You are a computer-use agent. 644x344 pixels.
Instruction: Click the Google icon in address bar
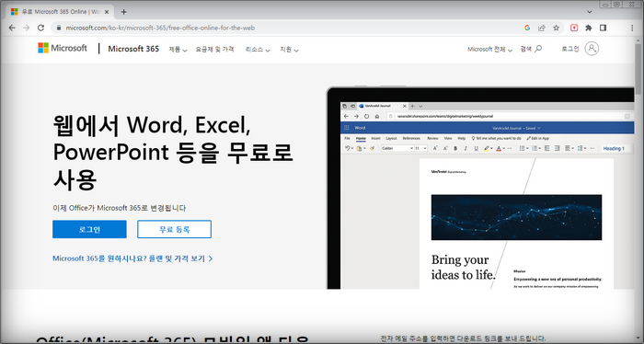527,28
